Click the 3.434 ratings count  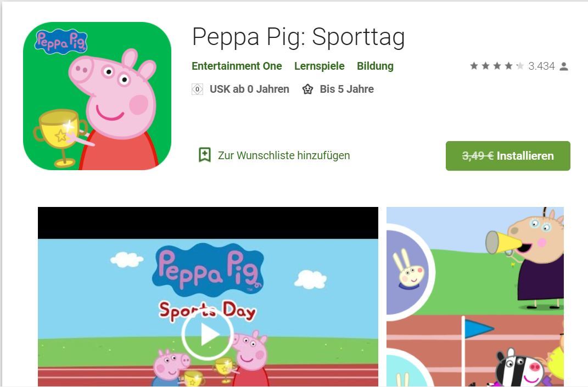coord(541,66)
